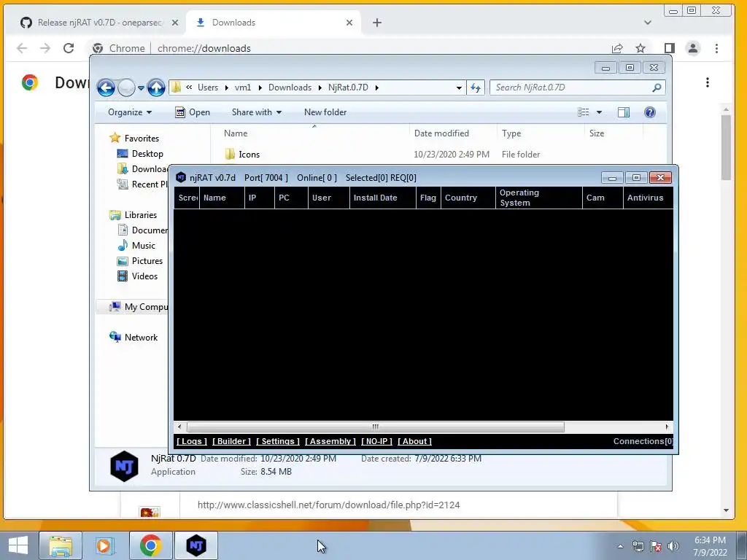Click the Operating System column header
This screenshot has height=560, width=747.
[x=539, y=198]
